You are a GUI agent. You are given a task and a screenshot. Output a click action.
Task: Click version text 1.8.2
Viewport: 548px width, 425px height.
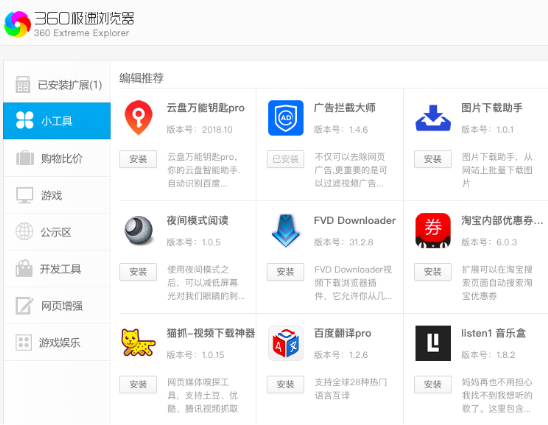(x=506, y=355)
